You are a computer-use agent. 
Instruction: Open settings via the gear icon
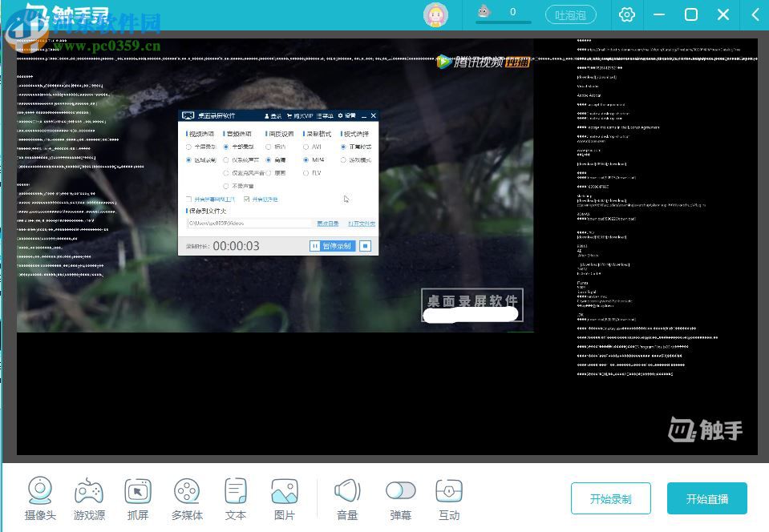627,14
